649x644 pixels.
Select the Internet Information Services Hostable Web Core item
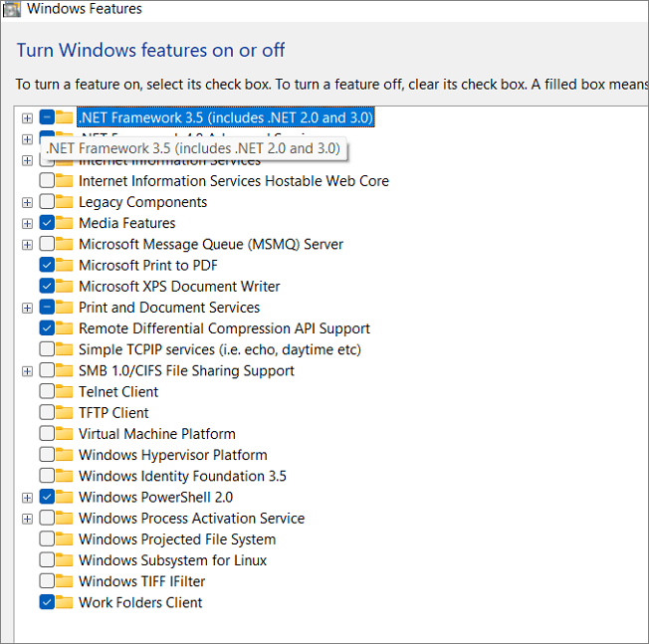(233, 181)
